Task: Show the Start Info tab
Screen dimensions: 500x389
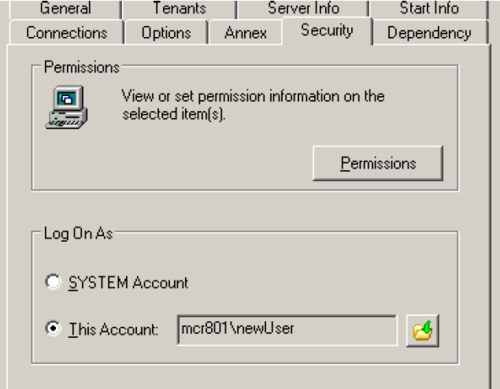Action: (429, 9)
